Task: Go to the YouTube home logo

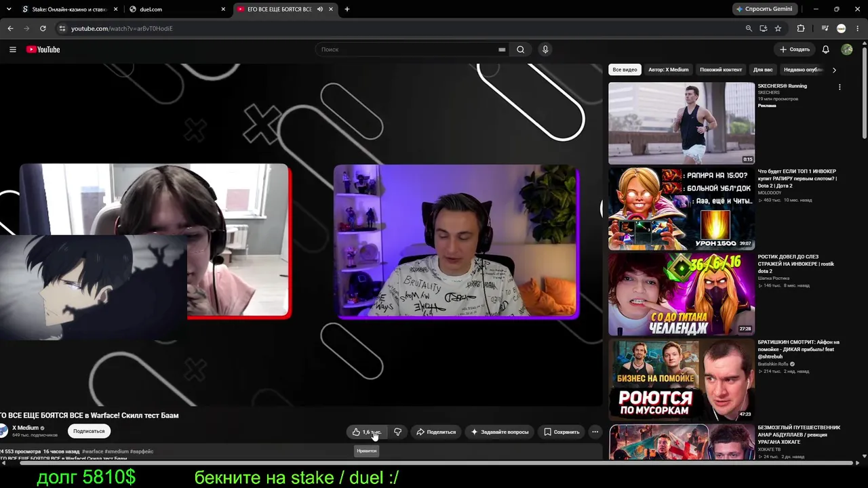Action: pos(43,49)
